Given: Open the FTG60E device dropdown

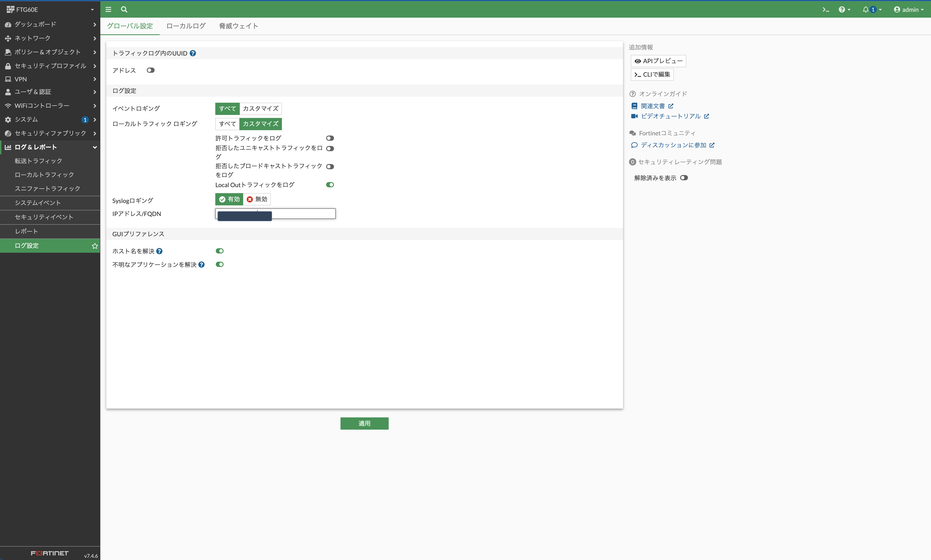Looking at the screenshot, I should [x=50, y=9].
